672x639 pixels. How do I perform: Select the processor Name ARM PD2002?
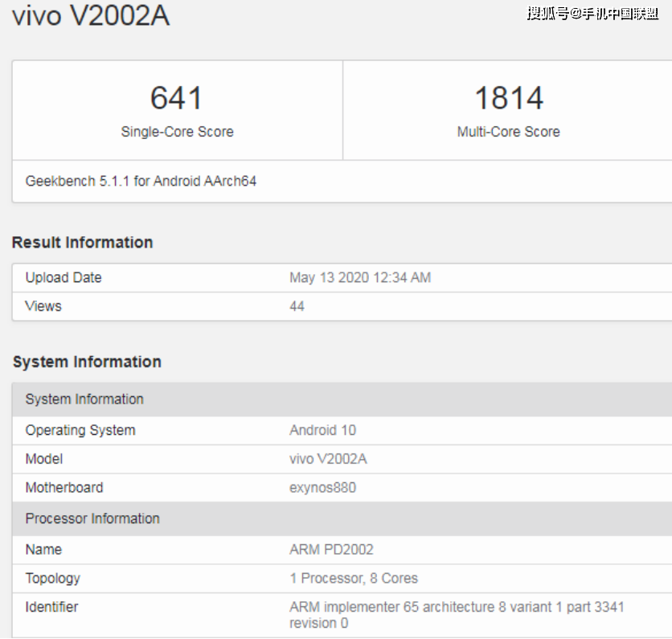[x=325, y=549]
